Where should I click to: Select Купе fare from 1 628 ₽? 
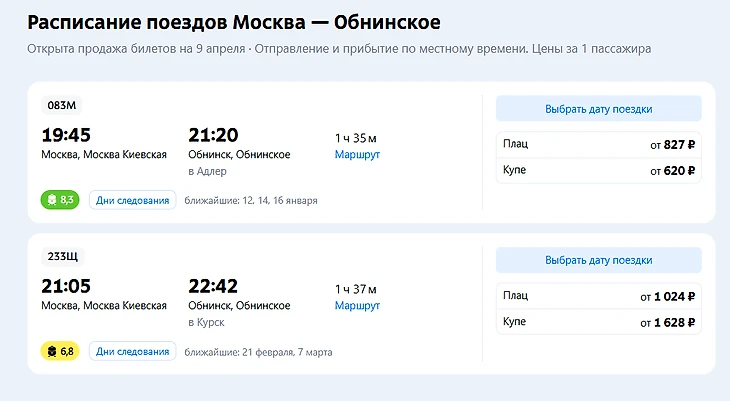point(598,322)
